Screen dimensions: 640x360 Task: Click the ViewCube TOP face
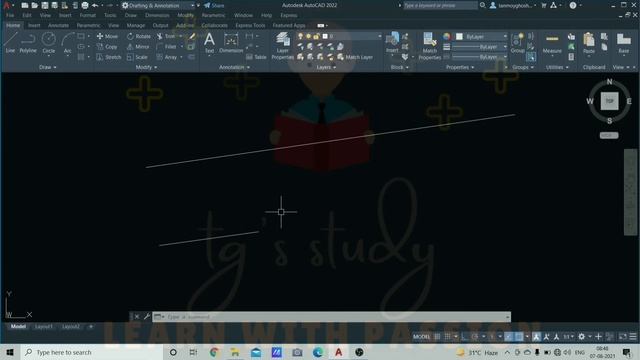coord(609,101)
